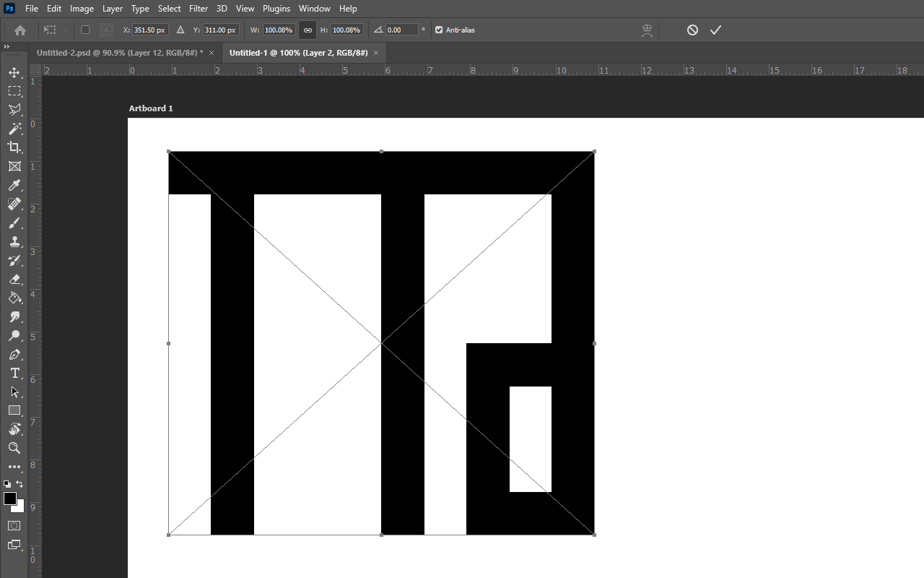The height and width of the screenshot is (578, 924).
Task: Select the Paint Bucket tool
Action: pyautogui.click(x=14, y=298)
